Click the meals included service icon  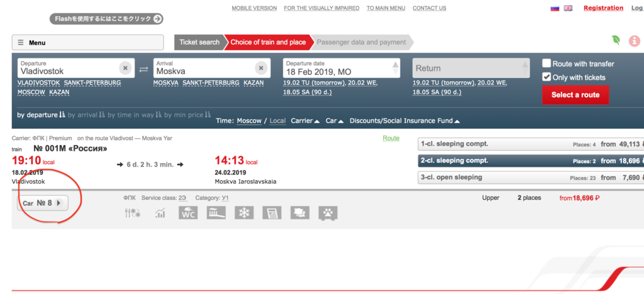tap(132, 212)
